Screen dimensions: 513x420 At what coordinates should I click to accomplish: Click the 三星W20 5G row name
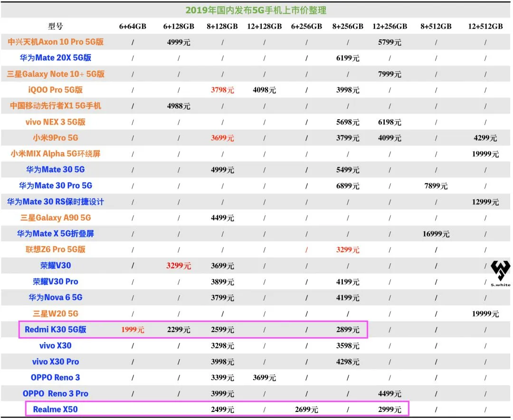point(56,314)
